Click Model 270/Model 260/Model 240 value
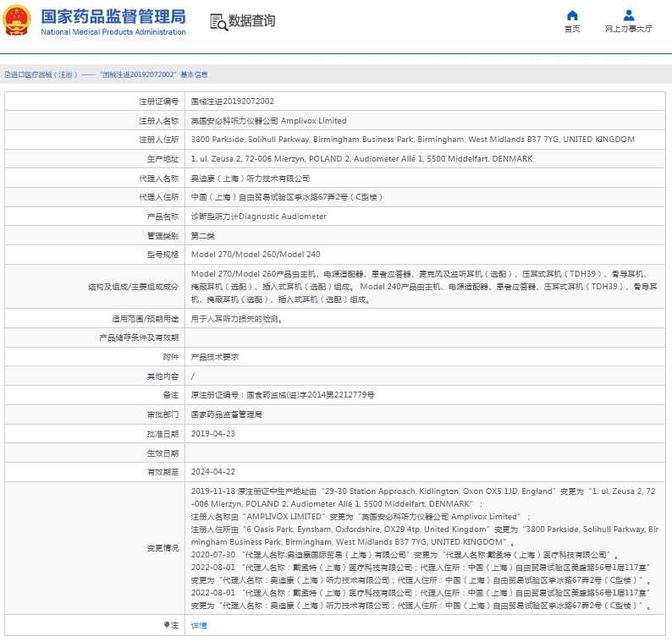The height and width of the screenshot is (642, 672). pos(256,255)
